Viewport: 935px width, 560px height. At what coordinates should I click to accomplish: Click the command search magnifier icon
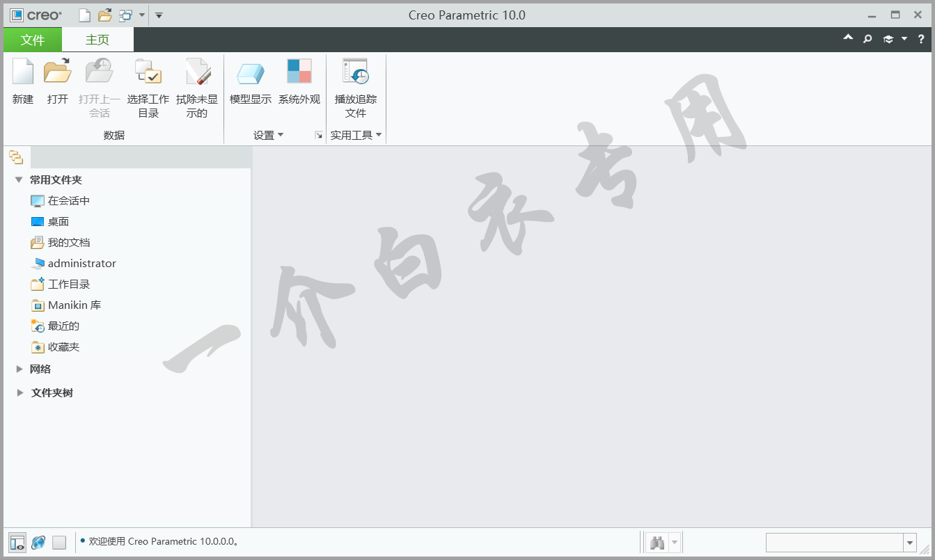click(x=867, y=39)
